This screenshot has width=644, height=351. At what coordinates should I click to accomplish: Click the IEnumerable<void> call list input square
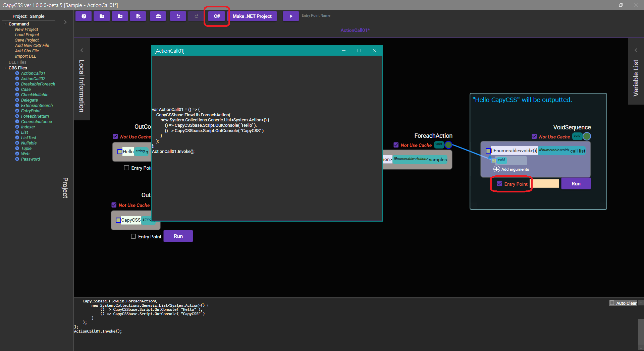pos(488,151)
